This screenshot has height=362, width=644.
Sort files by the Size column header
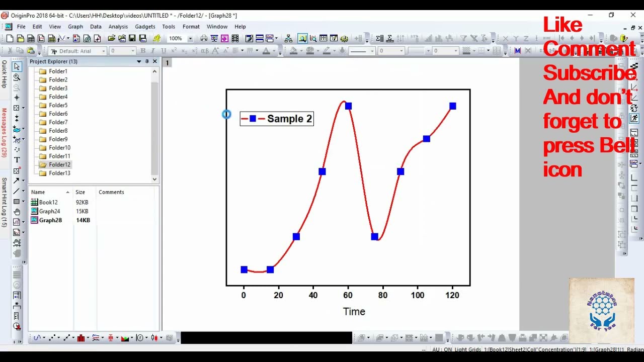(85, 192)
